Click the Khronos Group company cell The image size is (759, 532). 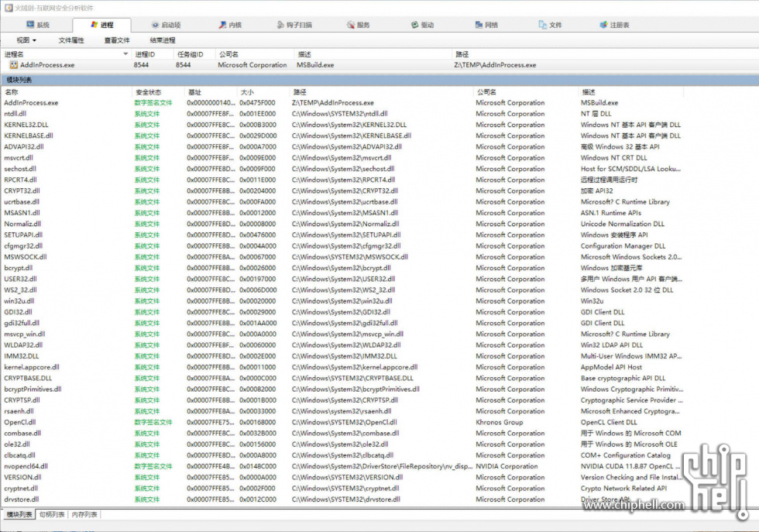499,422
